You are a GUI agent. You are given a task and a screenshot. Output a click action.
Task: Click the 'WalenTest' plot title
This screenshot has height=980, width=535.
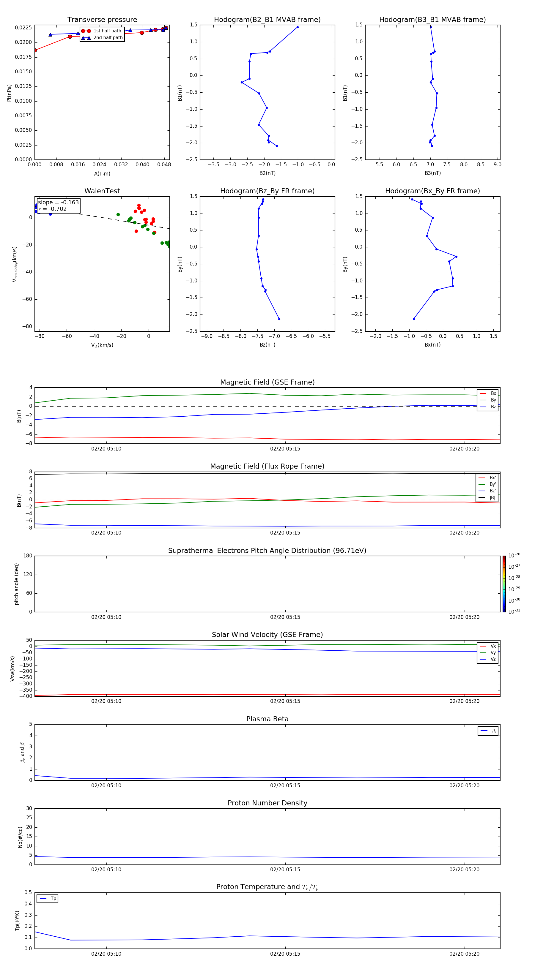click(x=102, y=191)
